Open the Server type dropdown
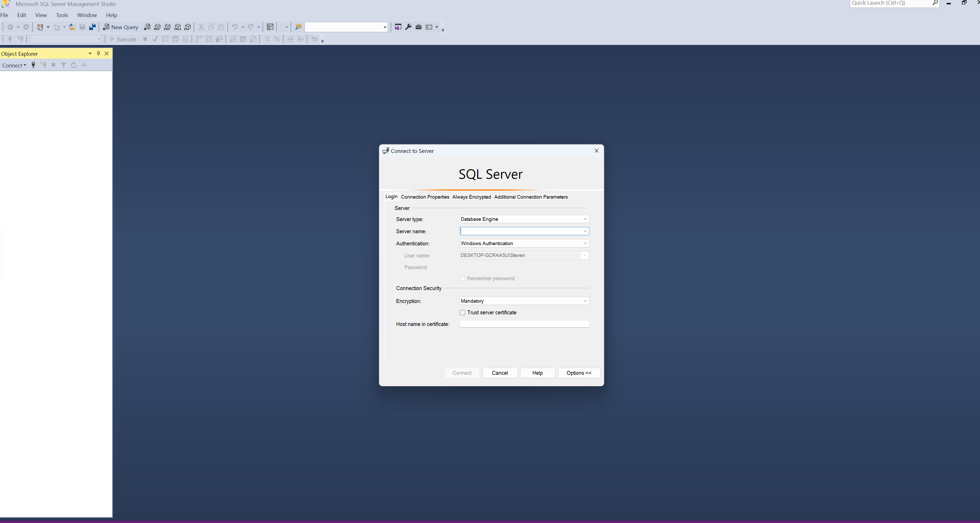This screenshot has height=523, width=980. [x=585, y=219]
